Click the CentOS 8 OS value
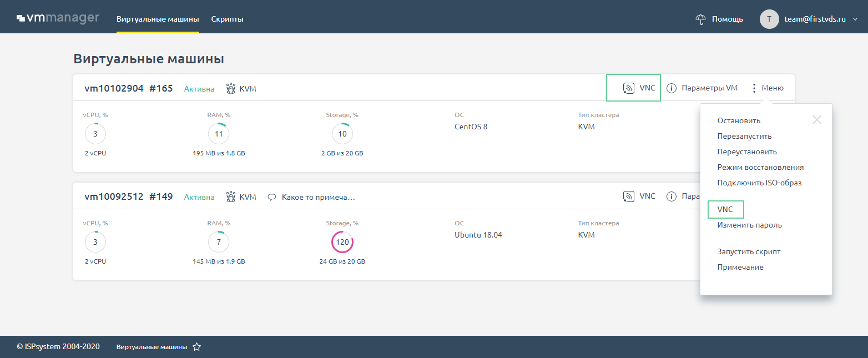This screenshot has width=868, height=358. (471, 127)
